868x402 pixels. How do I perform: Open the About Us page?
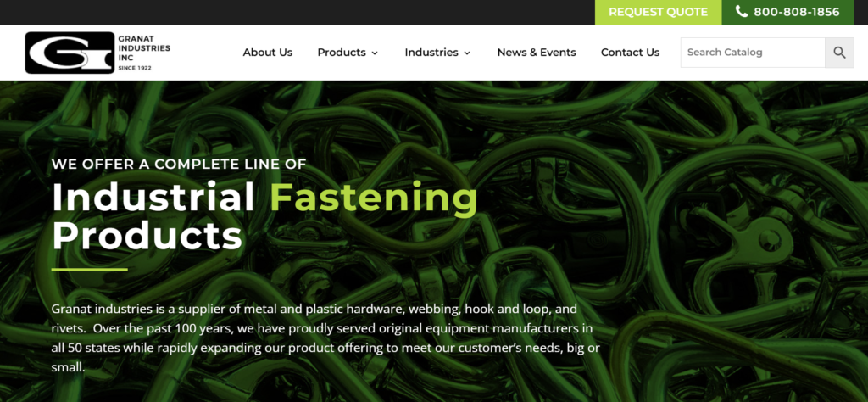click(x=267, y=53)
